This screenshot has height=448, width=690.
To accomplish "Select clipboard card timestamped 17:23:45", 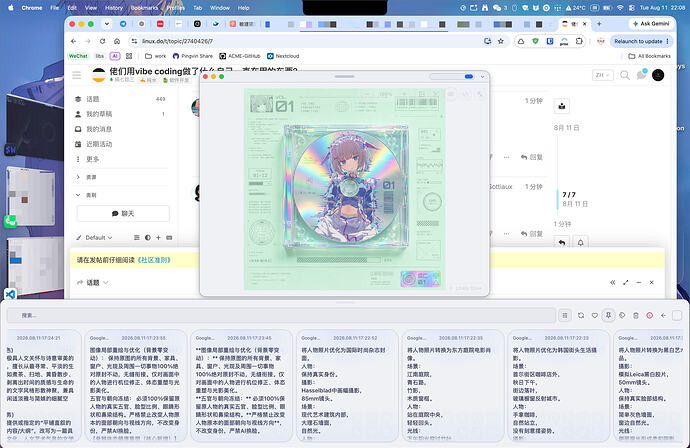I will (x=241, y=386).
